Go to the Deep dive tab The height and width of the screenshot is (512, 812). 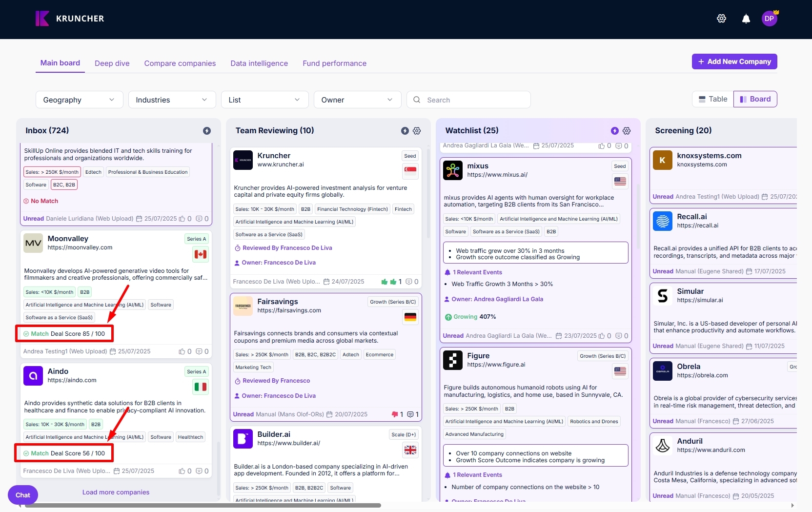(x=112, y=63)
